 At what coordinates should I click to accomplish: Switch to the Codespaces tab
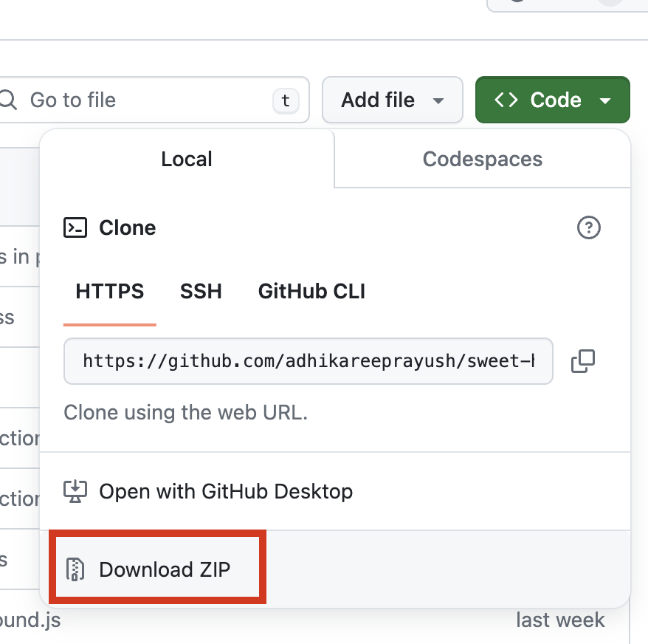tap(482, 160)
